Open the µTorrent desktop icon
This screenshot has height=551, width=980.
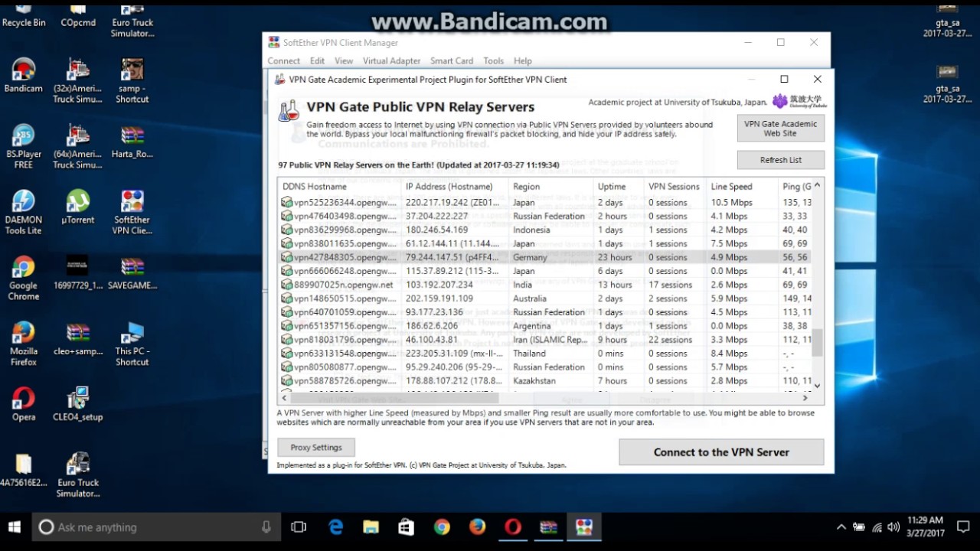pyautogui.click(x=78, y=207)
